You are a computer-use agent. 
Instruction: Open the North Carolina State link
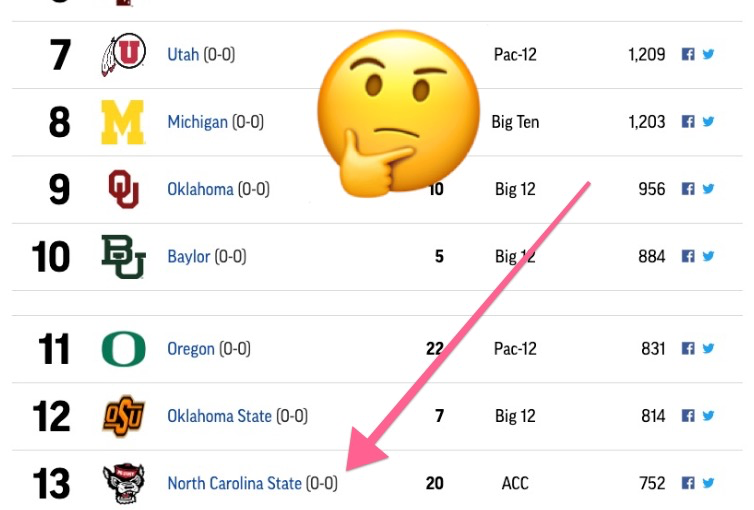pyautogui.click(x=234, y=483)
